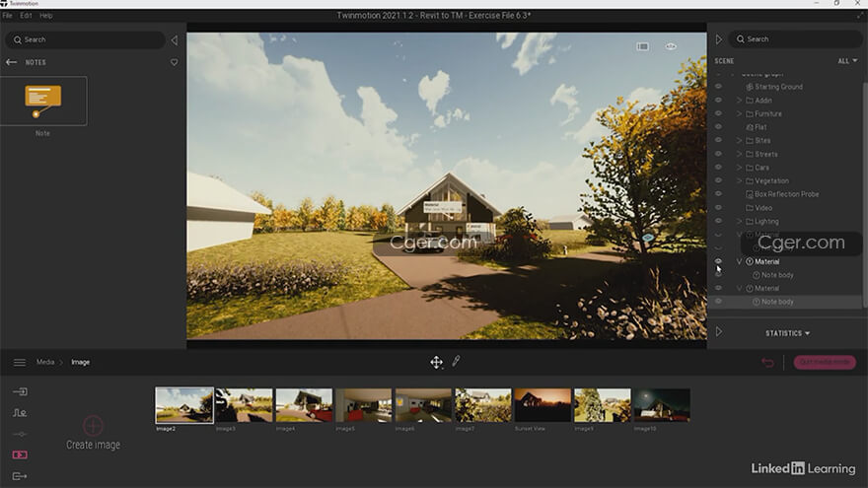Collapse the left library panel using the arrow

click(175, 39)
